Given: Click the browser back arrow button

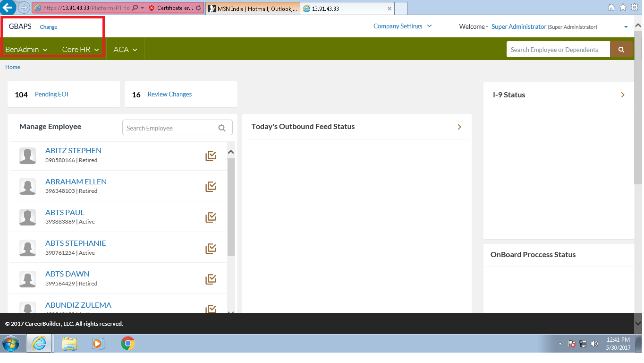Looking at the screenshot, I should [8, 8].
